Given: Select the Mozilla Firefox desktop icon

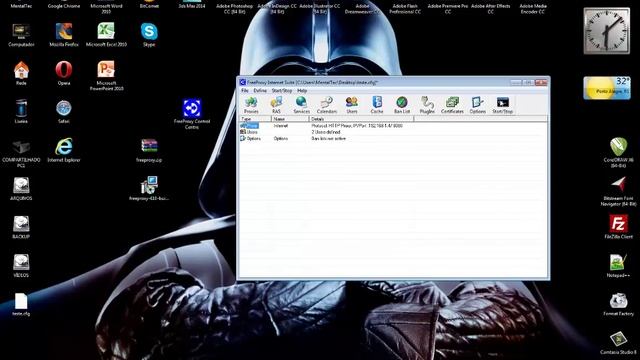Looking at the screenshot, I should [64, 35].
